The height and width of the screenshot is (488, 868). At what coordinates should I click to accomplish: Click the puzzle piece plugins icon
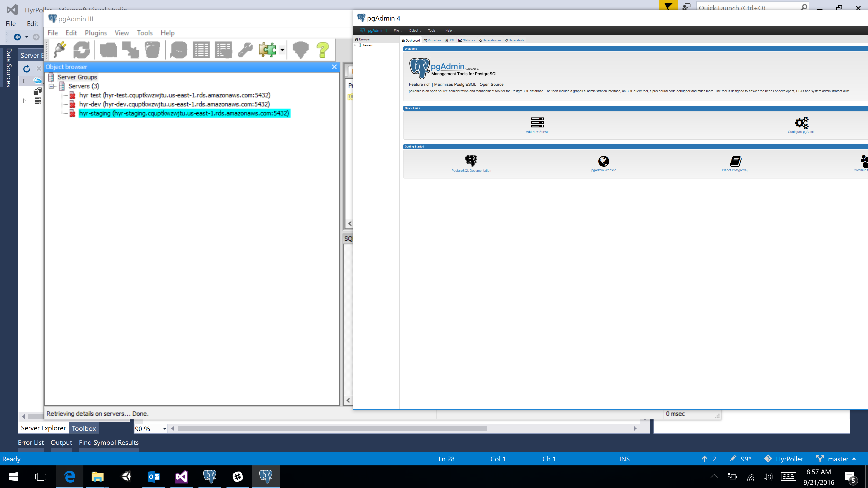pyautogui.click(x=267, y=50)
